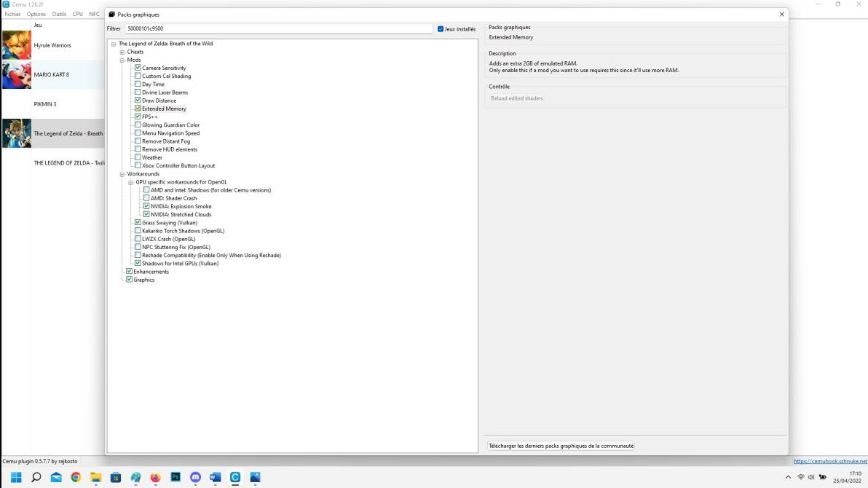The height and width of the screenshot is (488, 868).
Task: Open the cemuhook.sshnuke.net link
Action: click(x=829, y=461)
